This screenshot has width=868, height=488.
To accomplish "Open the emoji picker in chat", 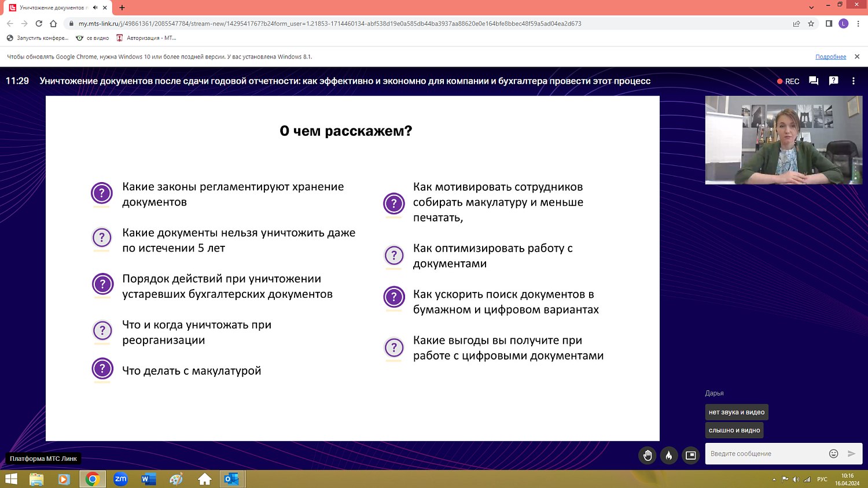I will tap(832, 453).
